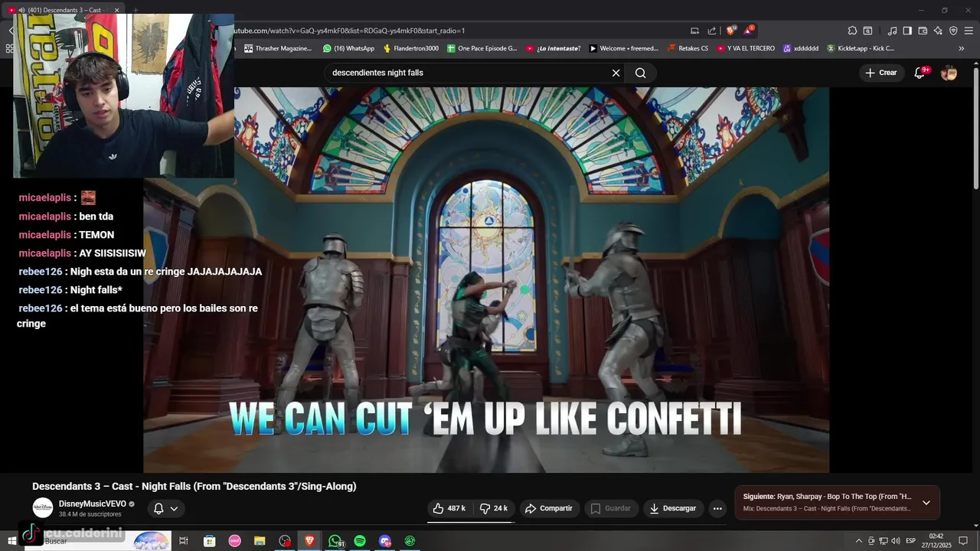Open the ¡Lo intentaste! bookmark
This screenshot has width=980, height=551.
(x=553, y=48)
